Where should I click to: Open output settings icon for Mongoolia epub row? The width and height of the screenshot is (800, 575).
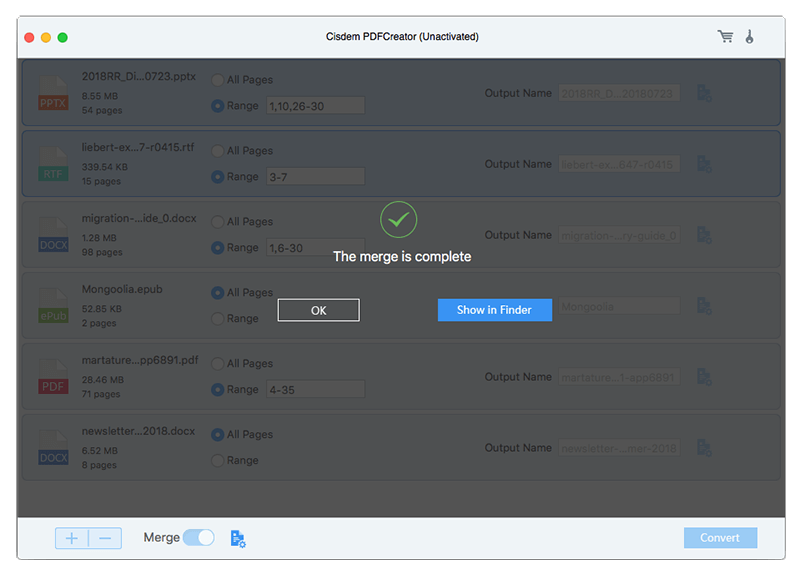pyautogui.click(x=704, y=306)
